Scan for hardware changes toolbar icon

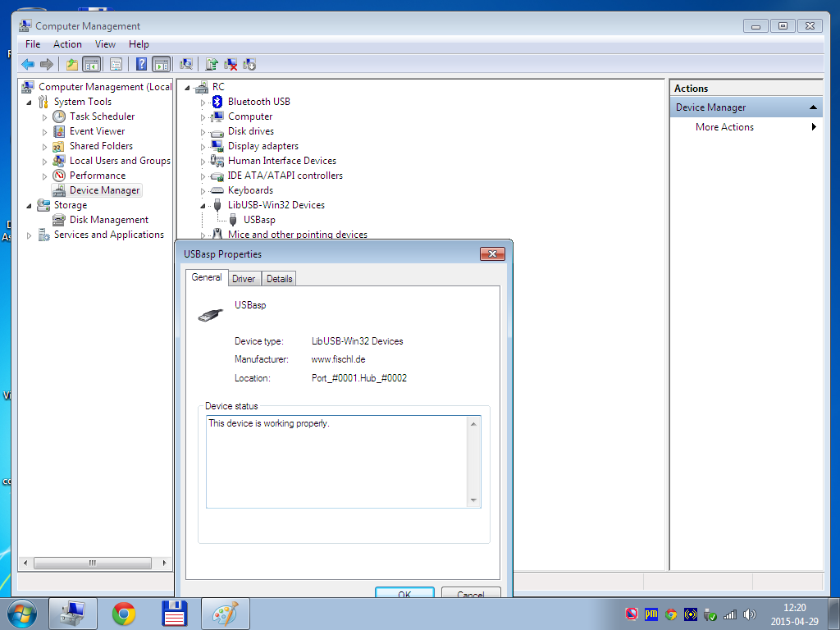[x=187, y=64]
